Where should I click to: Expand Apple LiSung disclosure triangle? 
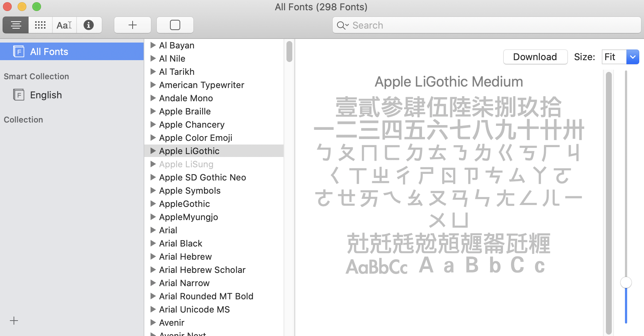tap(153, 164)
